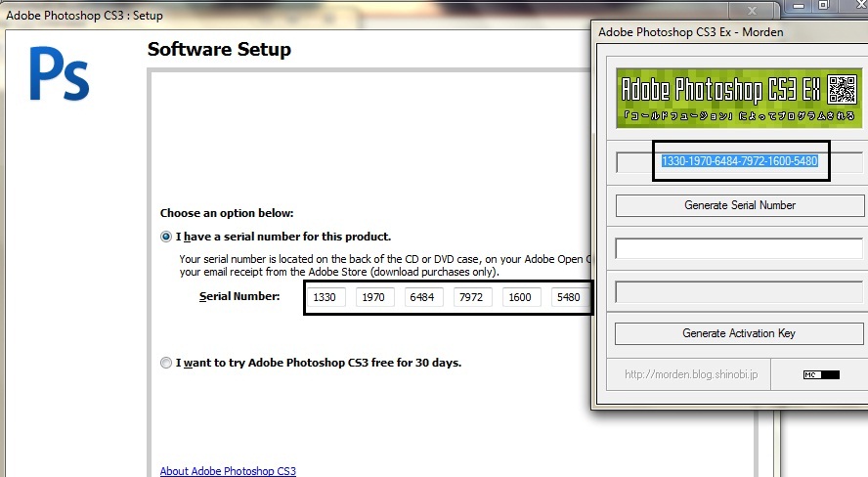Click fourth serial number box containing 7972
Viewport: 868px width, 477px height.
[x=473, y=297]
